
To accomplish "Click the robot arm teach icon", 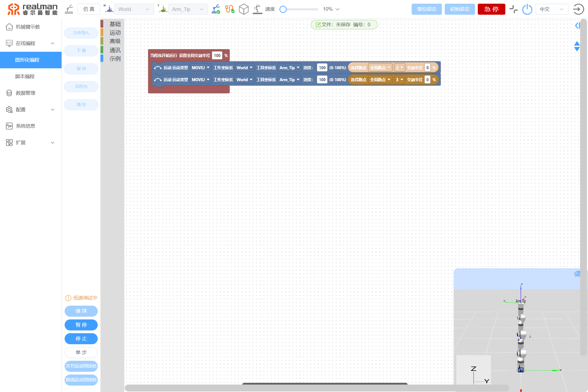I will [x=8, y=27].
